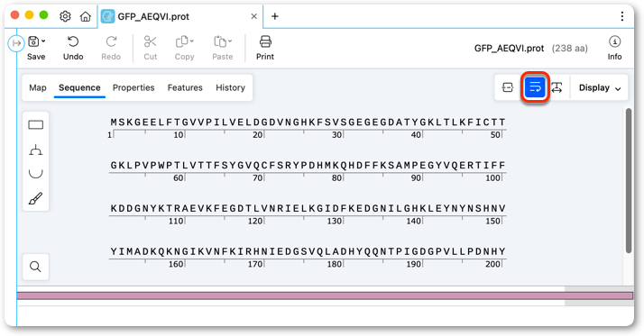Switch to the Map tab
644x336 pixels.
[x=38, y=87]
